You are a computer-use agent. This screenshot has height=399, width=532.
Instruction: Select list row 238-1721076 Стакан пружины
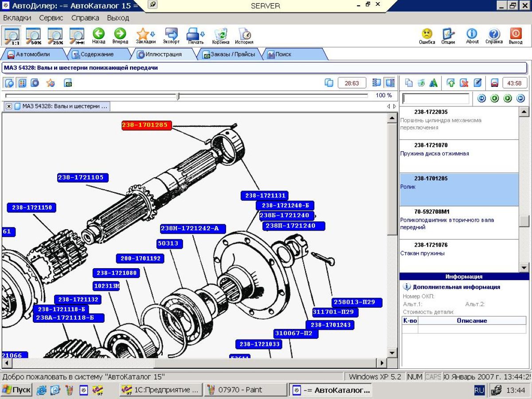coord(459,256)
